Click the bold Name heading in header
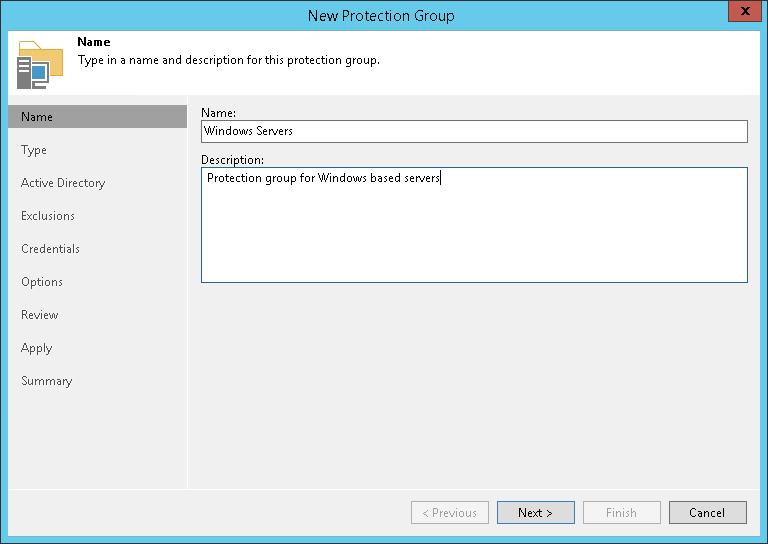 pos(94,43)
